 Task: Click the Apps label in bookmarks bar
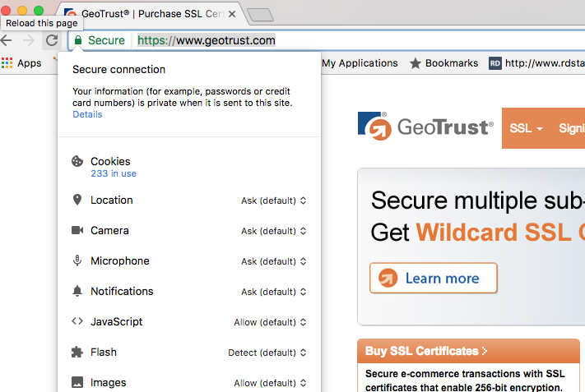coord(30,63)
